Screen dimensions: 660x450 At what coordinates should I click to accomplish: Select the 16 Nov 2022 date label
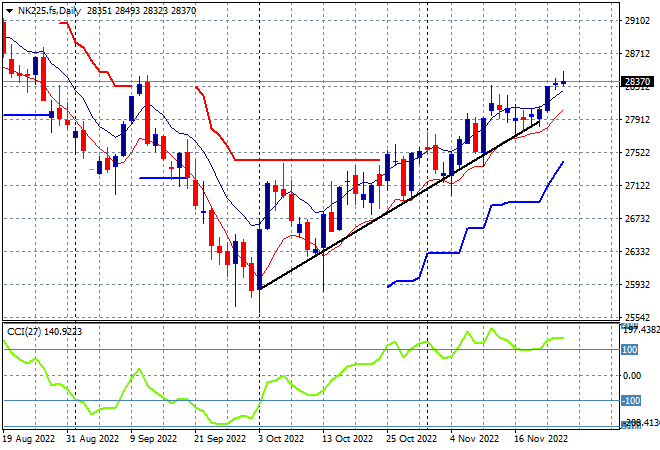[x=541, y=439]
